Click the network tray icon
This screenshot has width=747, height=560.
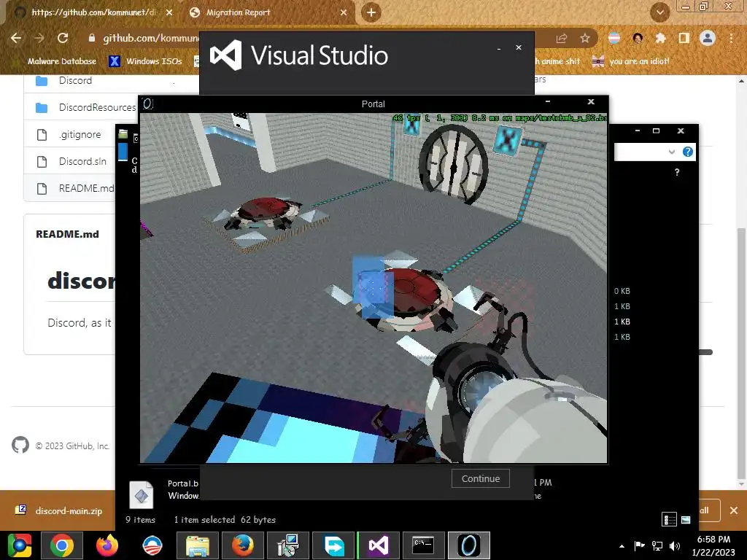(x=657, y=545)
